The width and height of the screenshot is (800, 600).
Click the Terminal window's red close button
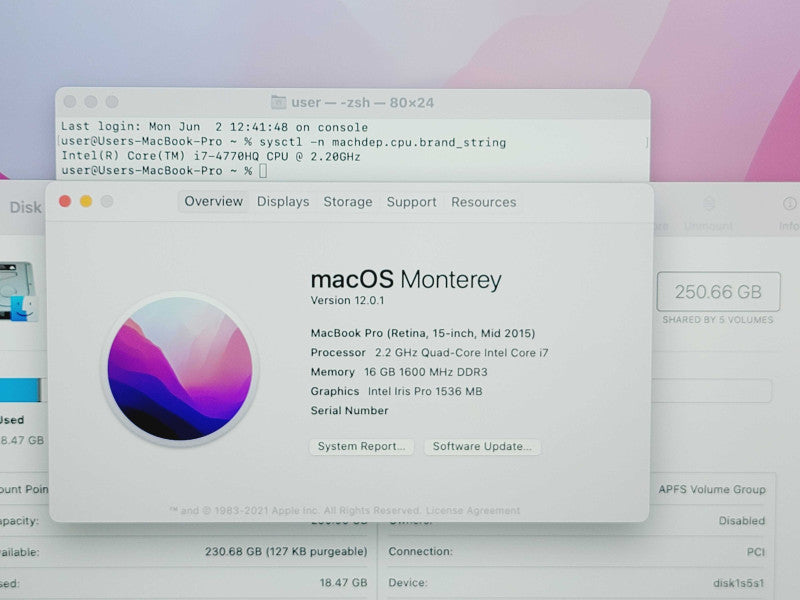pyautogui.click(x=70, y=102)
